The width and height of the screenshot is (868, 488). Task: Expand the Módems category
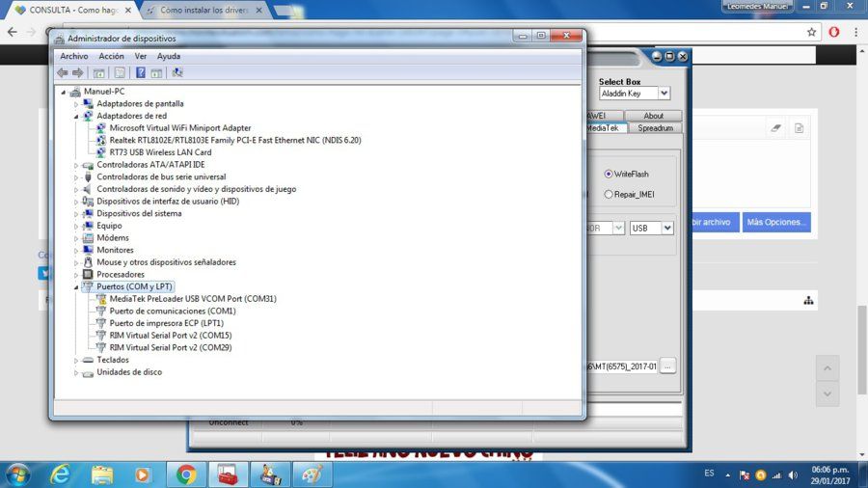[76, 238]
